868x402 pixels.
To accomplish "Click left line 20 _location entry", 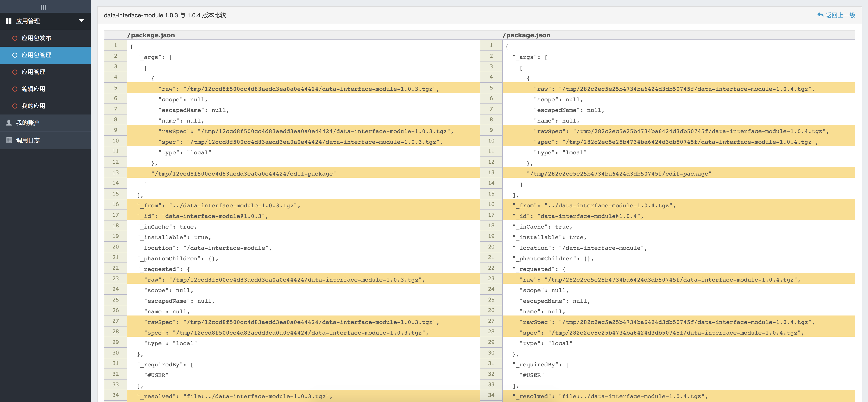I will [204, 248].
